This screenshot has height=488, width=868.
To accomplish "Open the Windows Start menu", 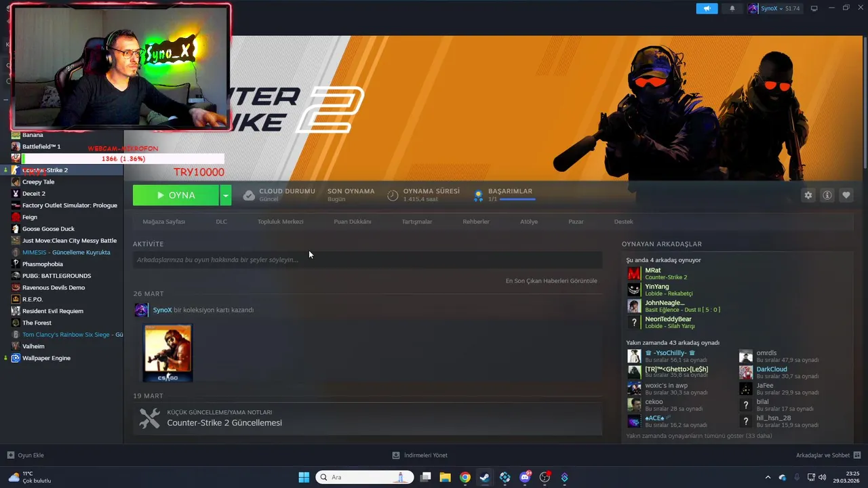I will click(304, 477).
